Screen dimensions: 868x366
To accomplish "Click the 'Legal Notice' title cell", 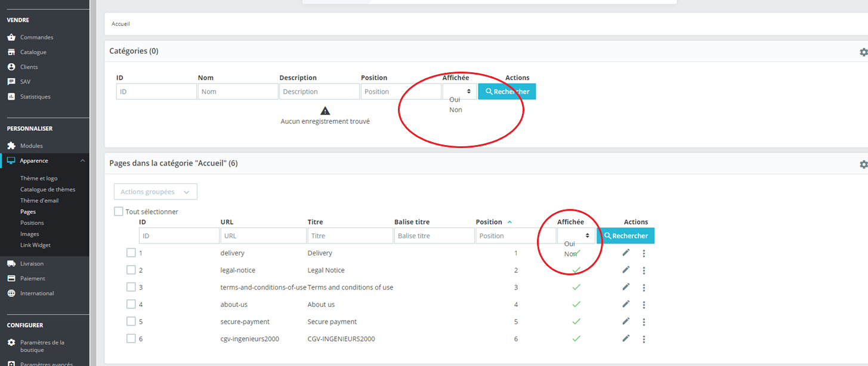I will (326, 270).
